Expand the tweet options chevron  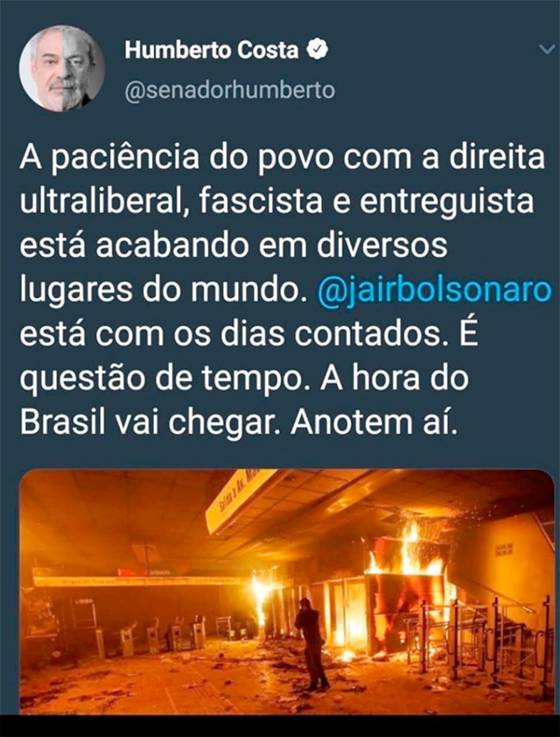coord(547,50)
